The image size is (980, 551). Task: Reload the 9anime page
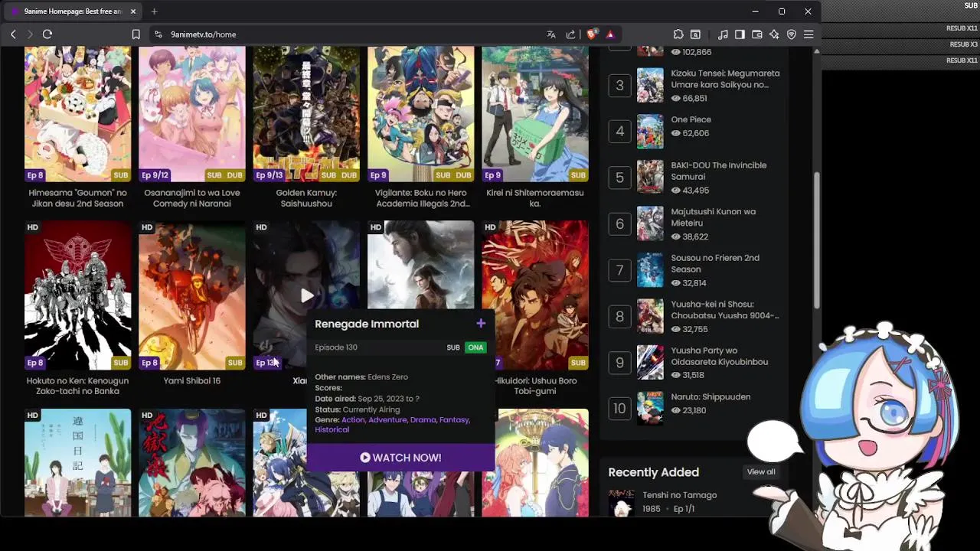click(47, 34)
